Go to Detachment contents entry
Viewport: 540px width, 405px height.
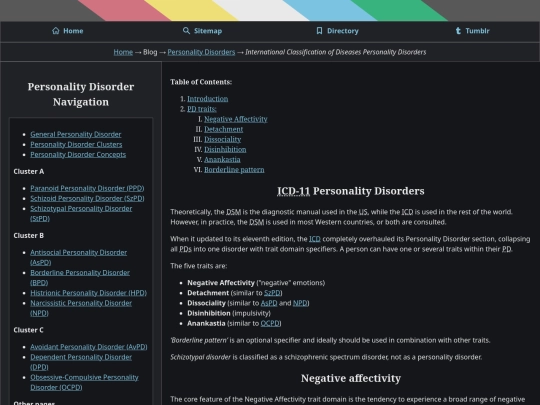coord(224,129)
